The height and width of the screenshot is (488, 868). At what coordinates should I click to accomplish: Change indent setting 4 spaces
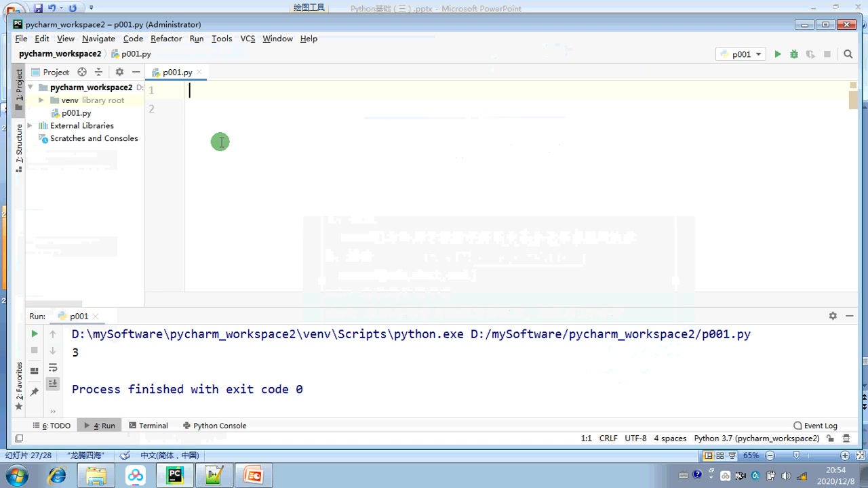tap(670, 439)
